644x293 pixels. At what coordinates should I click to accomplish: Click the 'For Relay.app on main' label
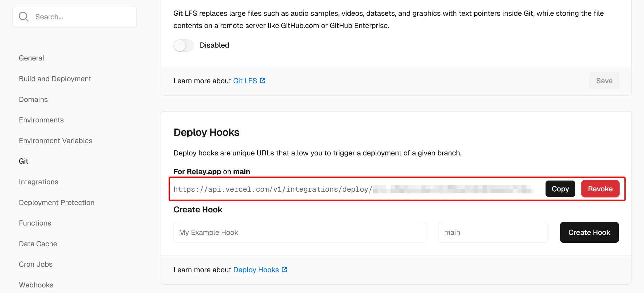pyautogui.click(x=212, y=171)
